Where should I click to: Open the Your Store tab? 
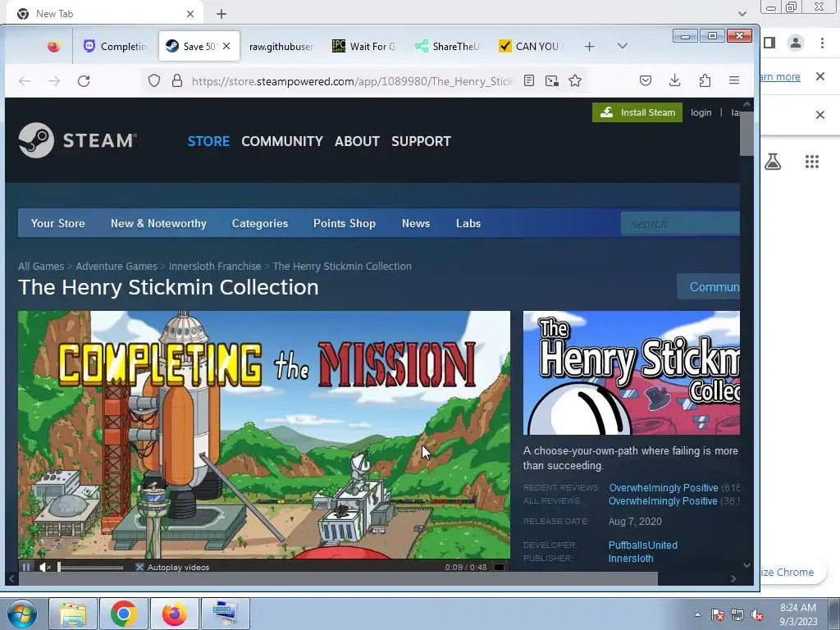[x=58, y=223]
